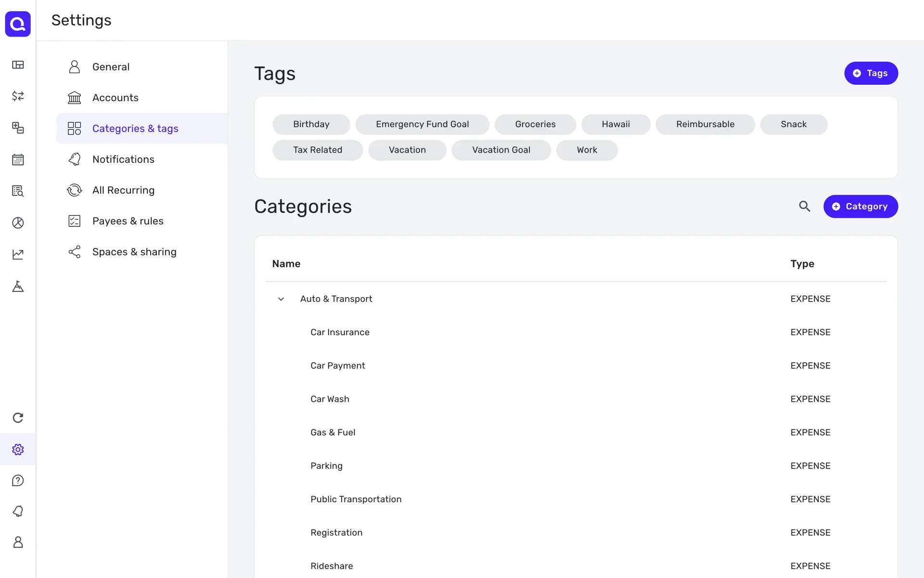
Task: Select the Public Transportation category row
Action: click(356, 499)
